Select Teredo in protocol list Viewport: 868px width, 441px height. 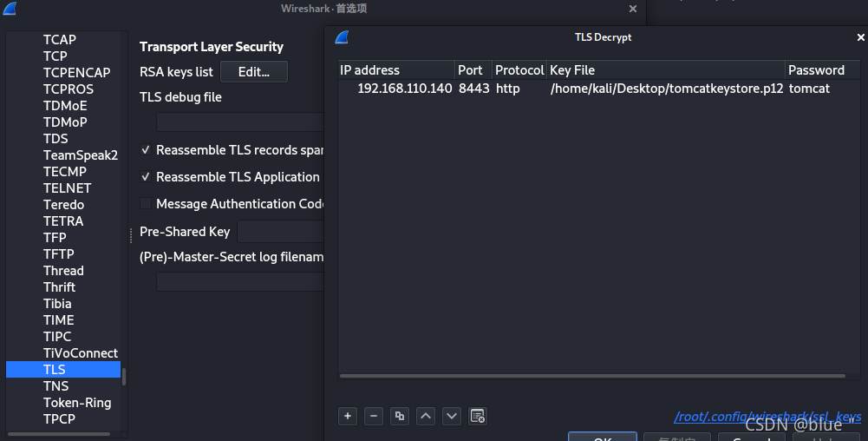[x=63, y=204]
